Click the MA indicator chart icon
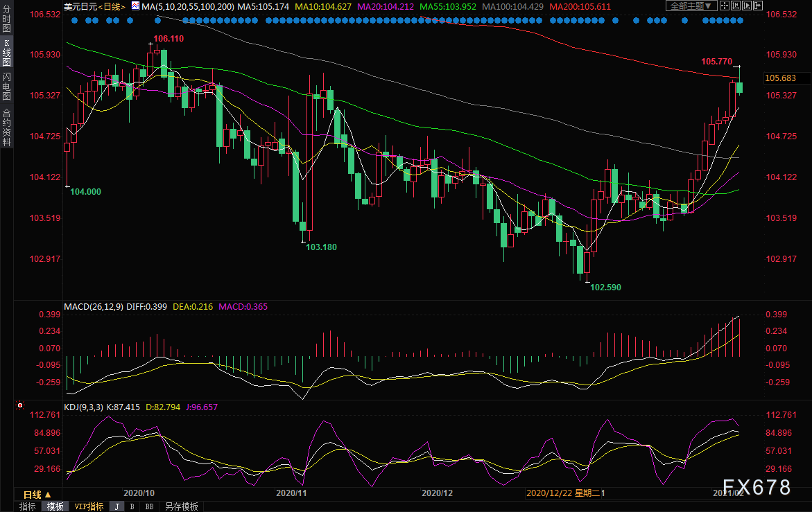812x512 pixels. tap(135, 6)
